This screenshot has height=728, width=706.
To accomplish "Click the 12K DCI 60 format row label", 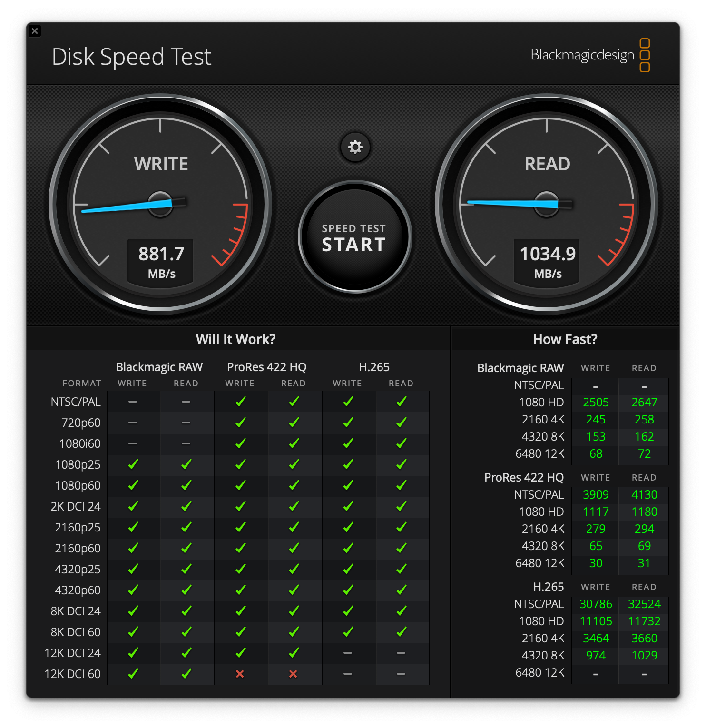I will point(72,674).
